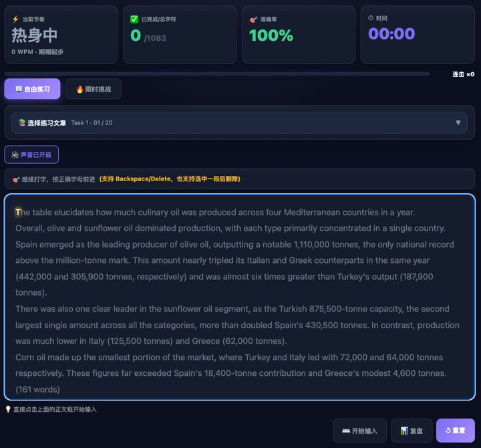Click the target accuracy icon

click(x=253, y=19)
